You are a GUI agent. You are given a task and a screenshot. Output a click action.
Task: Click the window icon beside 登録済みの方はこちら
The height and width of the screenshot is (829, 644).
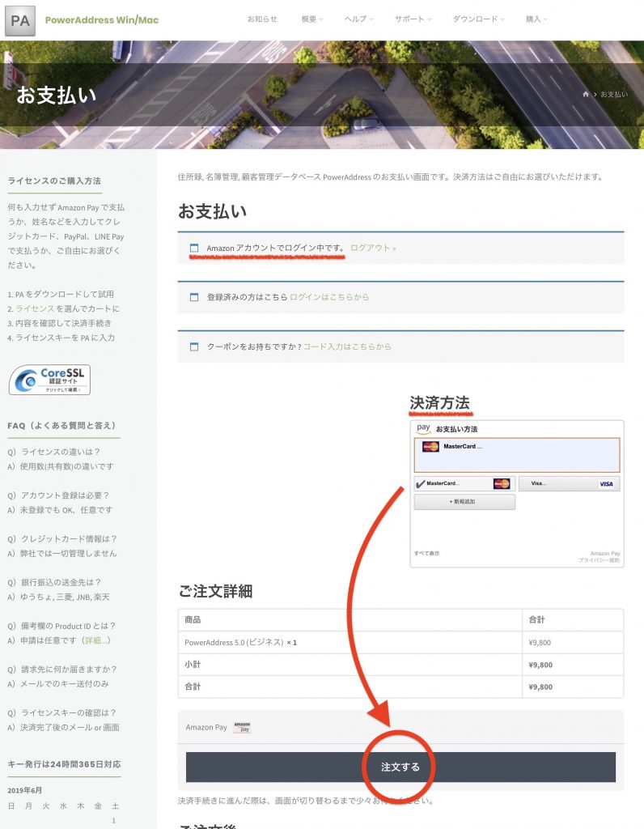[x=194, y=297]
